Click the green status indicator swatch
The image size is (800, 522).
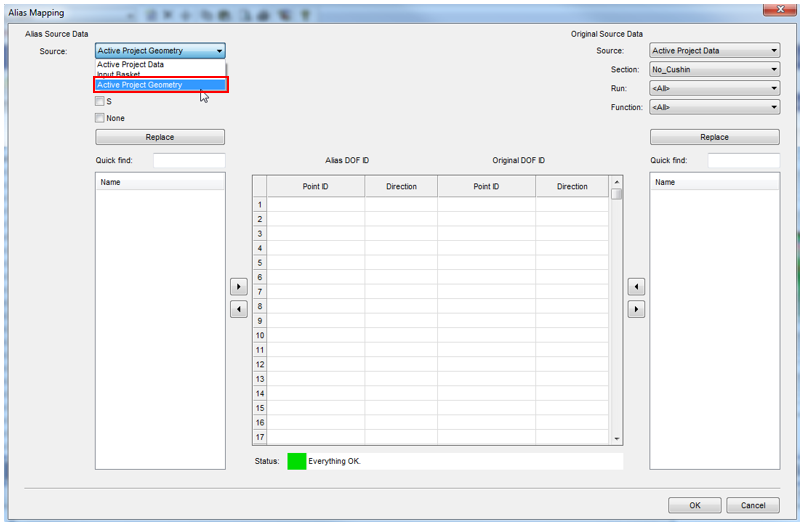296,461
